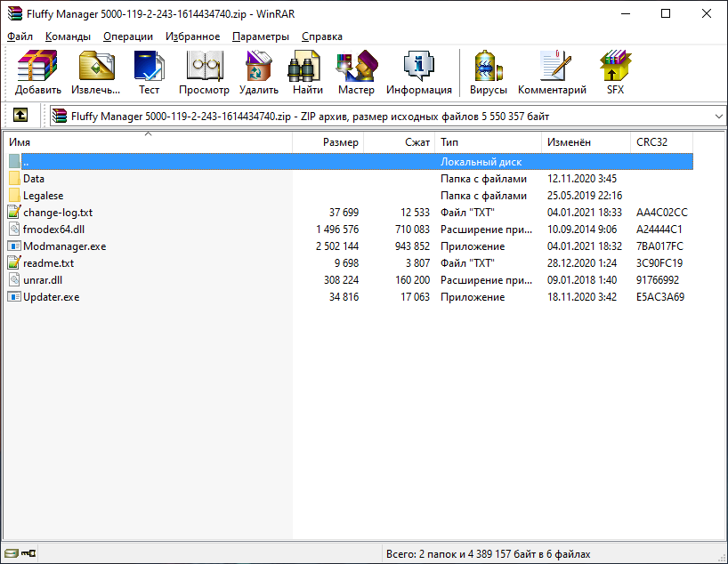Viewport: 728px width, 564px height.
Task: Click the archive icon in address bar
Action: [x=60, y=116]
